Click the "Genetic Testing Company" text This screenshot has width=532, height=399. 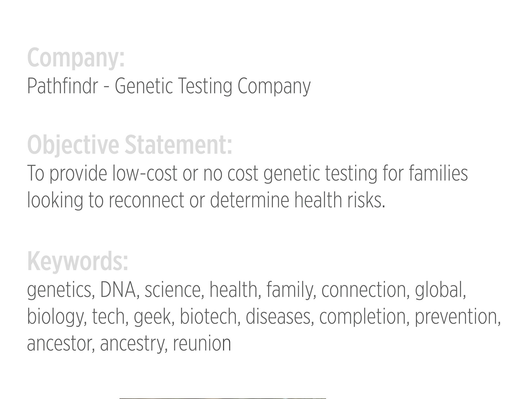213,86
